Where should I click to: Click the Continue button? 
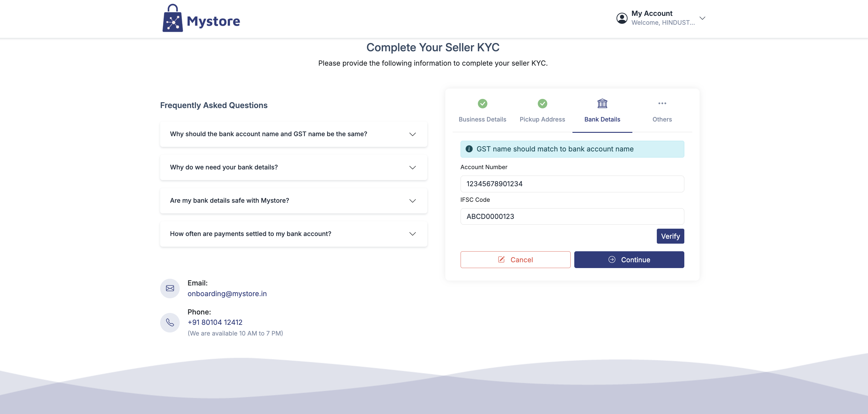(x=629, y=260)
